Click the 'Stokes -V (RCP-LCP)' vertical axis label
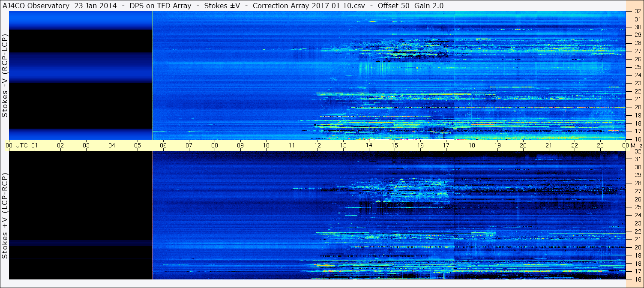 coord(5,76)
